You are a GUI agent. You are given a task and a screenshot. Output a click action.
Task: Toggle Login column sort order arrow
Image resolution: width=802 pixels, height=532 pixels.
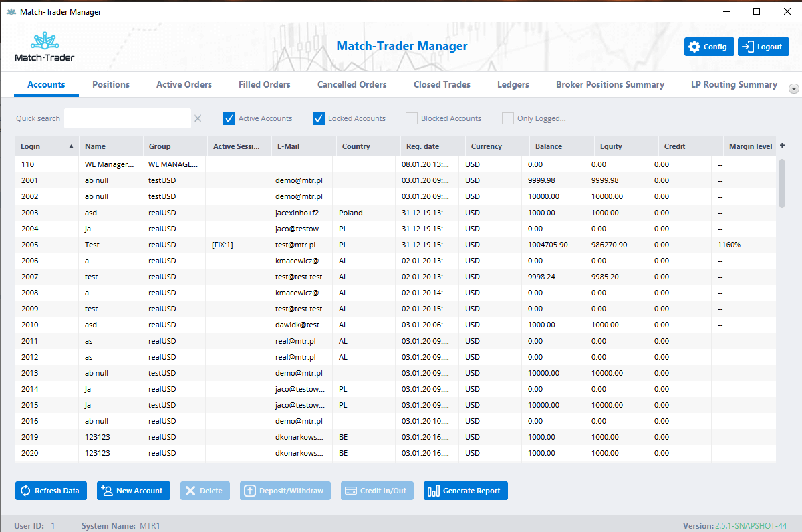(72, 146)
